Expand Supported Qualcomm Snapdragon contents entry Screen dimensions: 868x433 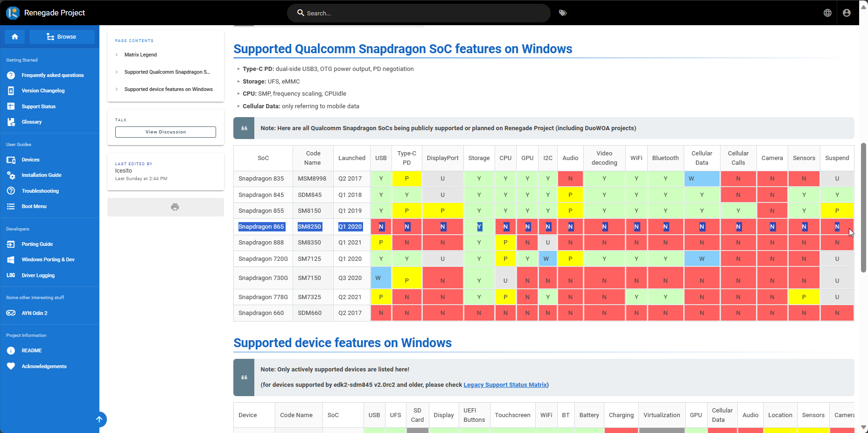[167, 72]
